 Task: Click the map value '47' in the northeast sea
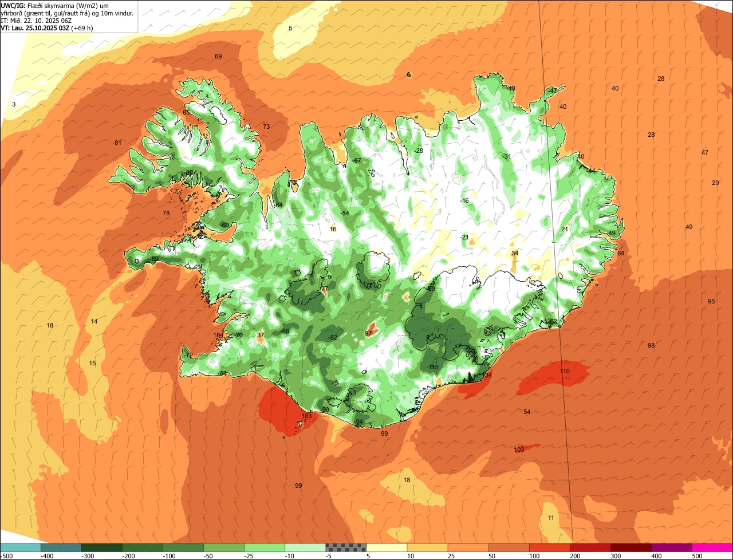(705, 152)
